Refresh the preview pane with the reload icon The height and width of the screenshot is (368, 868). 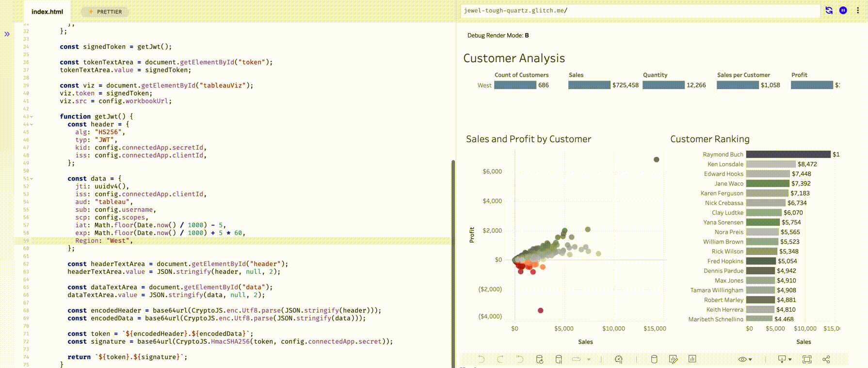click(x=829, y=10)
